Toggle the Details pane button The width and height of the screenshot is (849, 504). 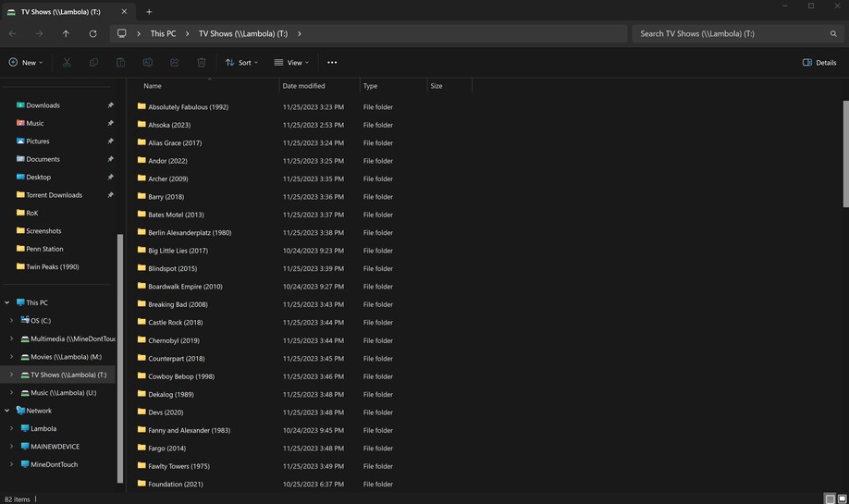point(819,62)
